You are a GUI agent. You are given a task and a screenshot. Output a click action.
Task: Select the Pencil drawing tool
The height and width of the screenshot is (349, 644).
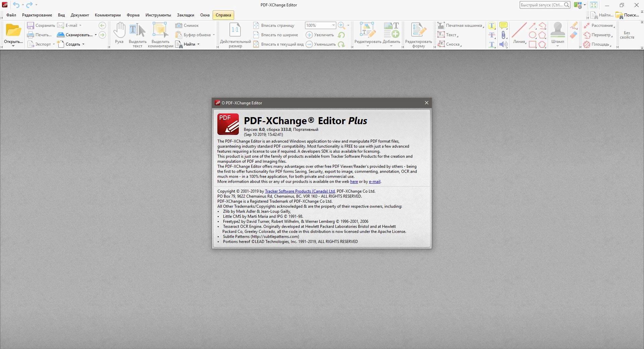pos(574,26)
